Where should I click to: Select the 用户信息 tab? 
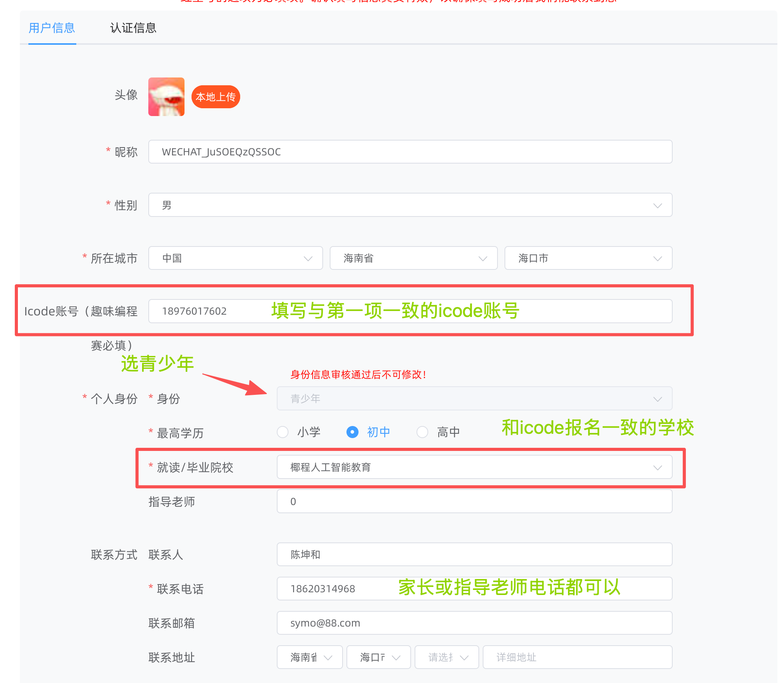coord(52,28)
